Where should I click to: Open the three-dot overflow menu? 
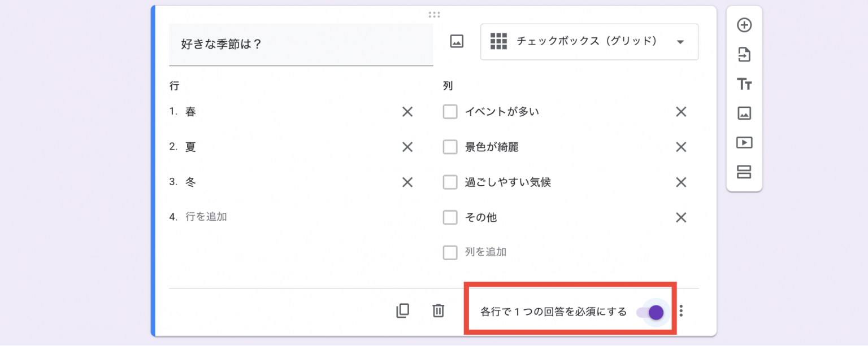pyautogui.click(x=682, y=310)
